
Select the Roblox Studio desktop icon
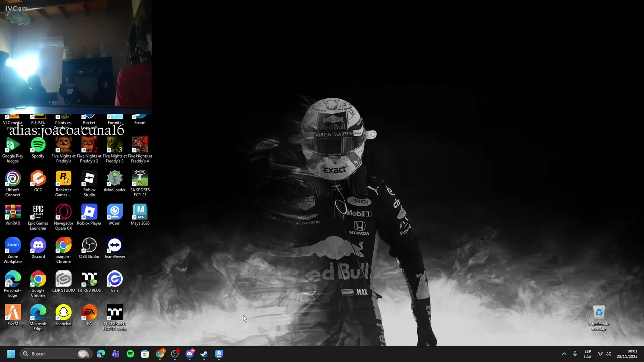click(x=89, y=184)
